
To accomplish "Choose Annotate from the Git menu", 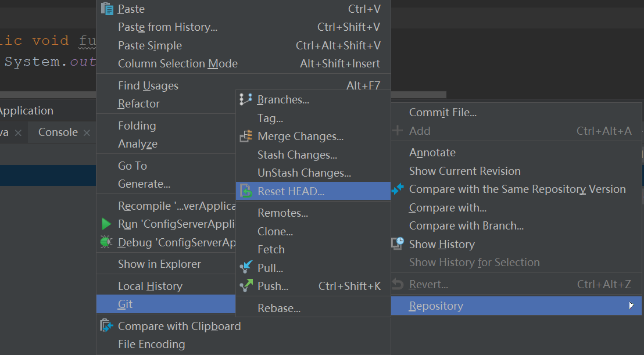I will tap(432, 153).
